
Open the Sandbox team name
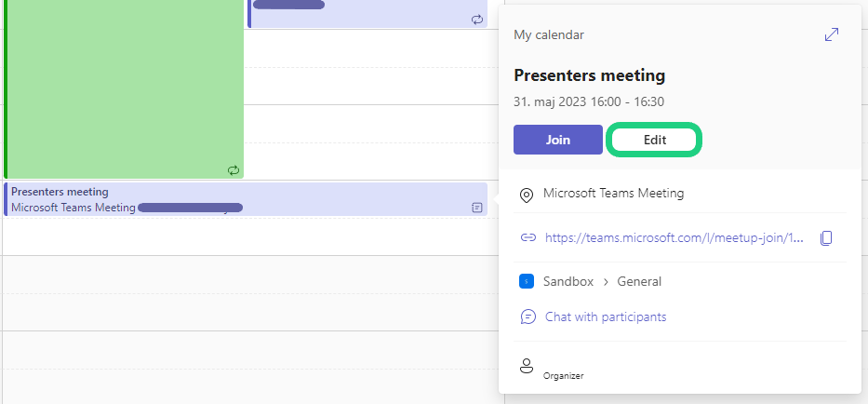(x=568, y=281)
